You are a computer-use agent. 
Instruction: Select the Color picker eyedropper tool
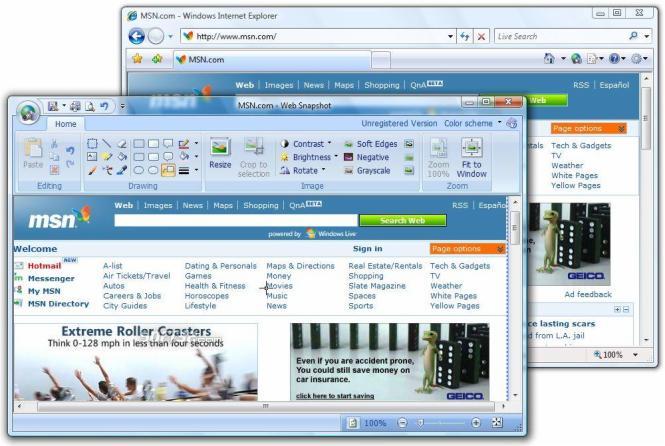point(122,170)
